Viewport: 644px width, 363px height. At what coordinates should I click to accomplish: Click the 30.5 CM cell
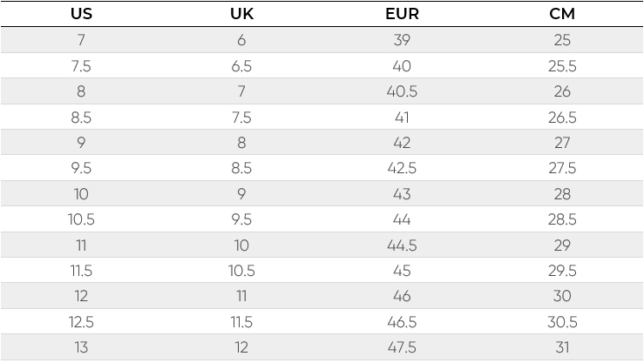tap(562, 322)
